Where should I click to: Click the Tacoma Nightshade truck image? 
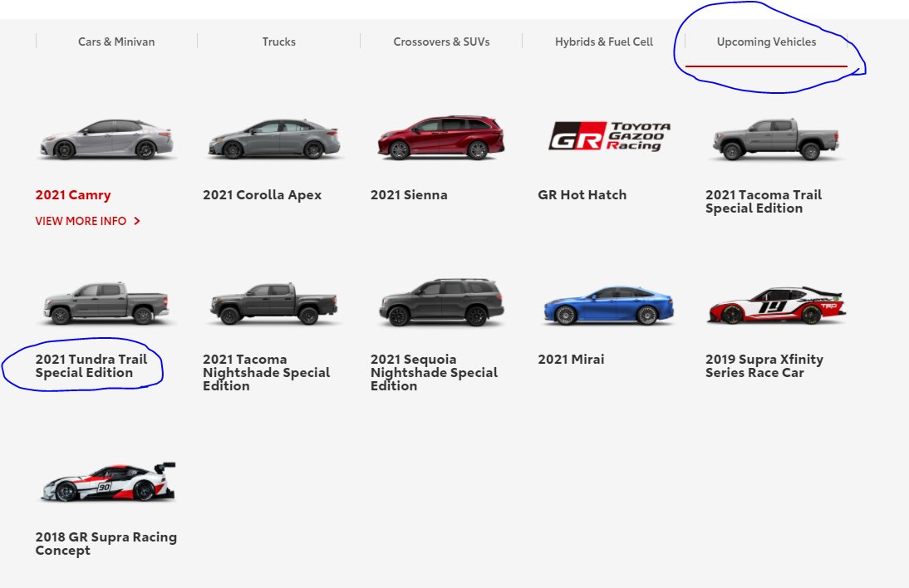coord(274,304)
